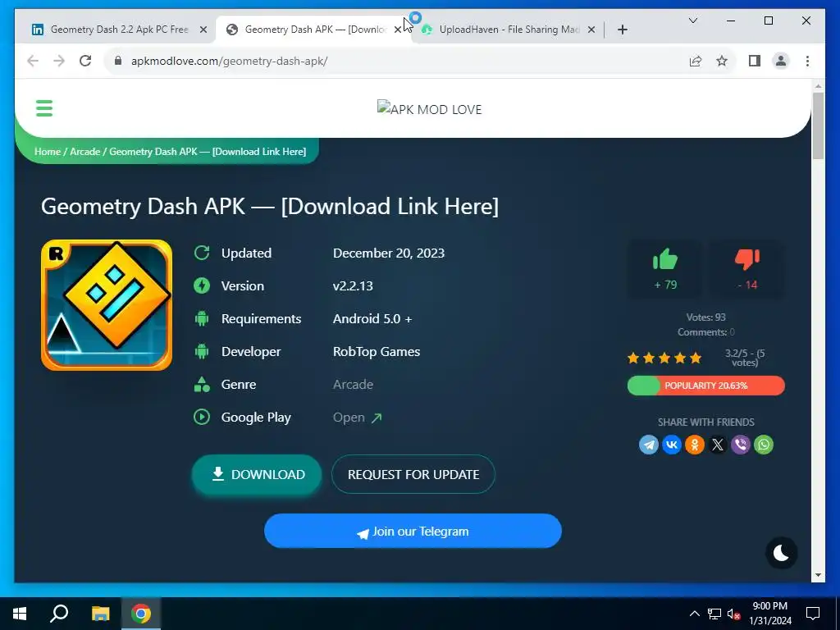Click the browser back arrow
This screenshot has width=840, height=630.
click(33, 61)
